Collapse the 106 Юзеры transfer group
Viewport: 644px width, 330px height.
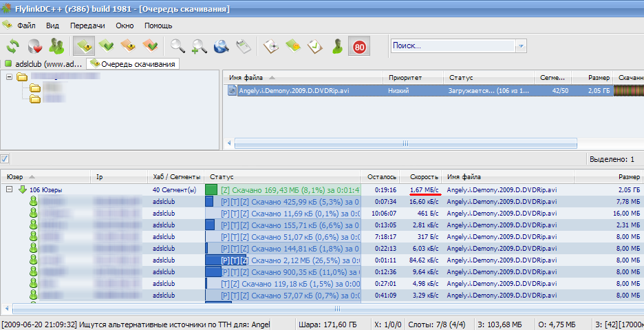tap(10, 189)
